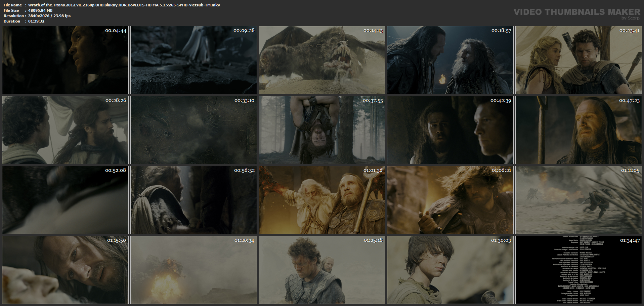Select the thumbnail stamped 00:56:52
Screen dimensions: 644x306
194,200
